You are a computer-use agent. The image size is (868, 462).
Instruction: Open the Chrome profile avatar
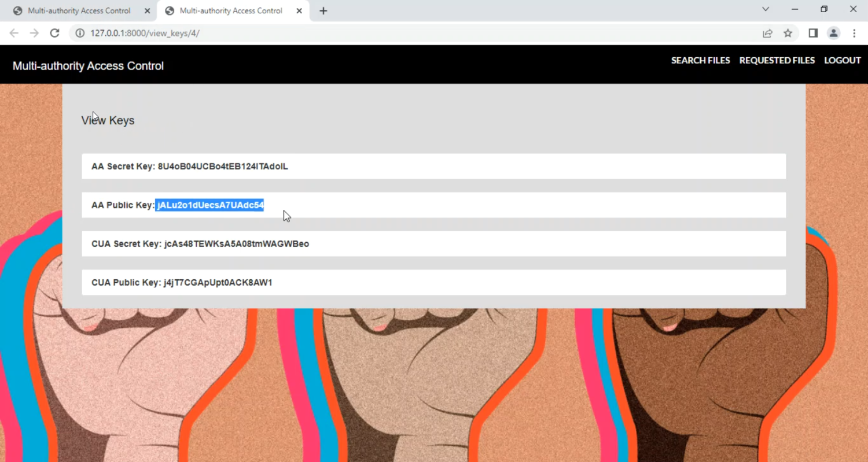(833, 33)
